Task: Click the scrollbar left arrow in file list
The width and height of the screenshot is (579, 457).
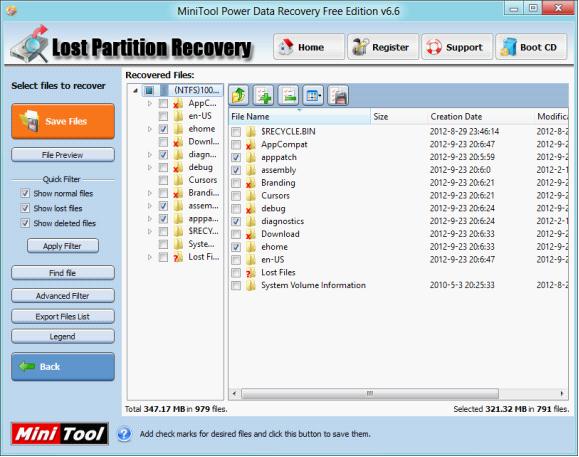Action: (x=234, y=394)
